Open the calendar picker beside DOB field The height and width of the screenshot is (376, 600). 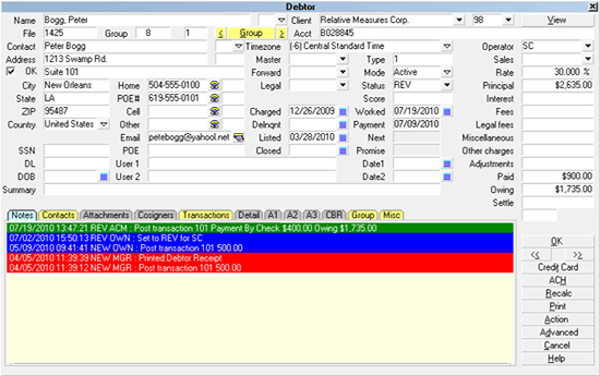(x=104, y=177)
